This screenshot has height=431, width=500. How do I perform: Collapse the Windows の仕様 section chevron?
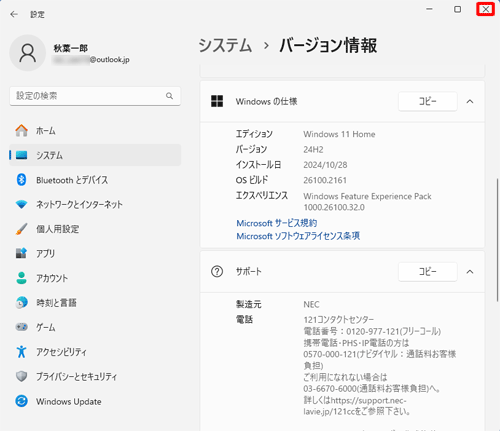point(470,101)
